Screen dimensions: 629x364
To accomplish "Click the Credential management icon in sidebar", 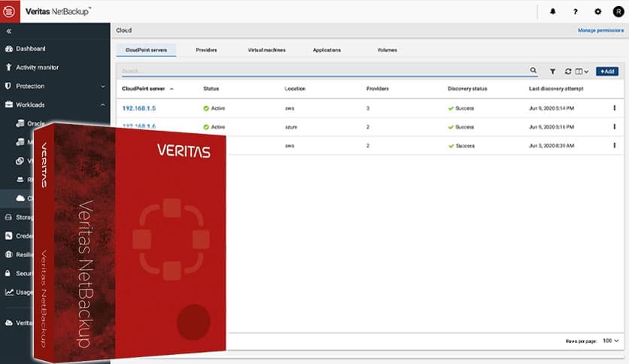I will [8, 235].
